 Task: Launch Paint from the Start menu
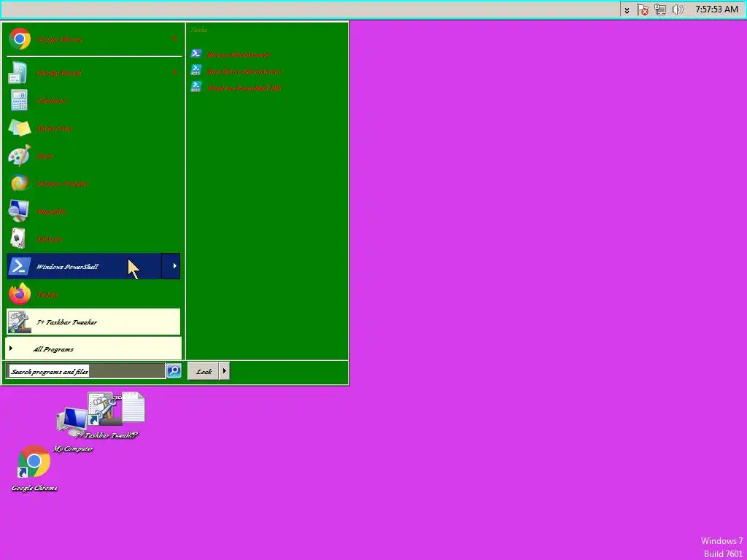tap(93, 156)
